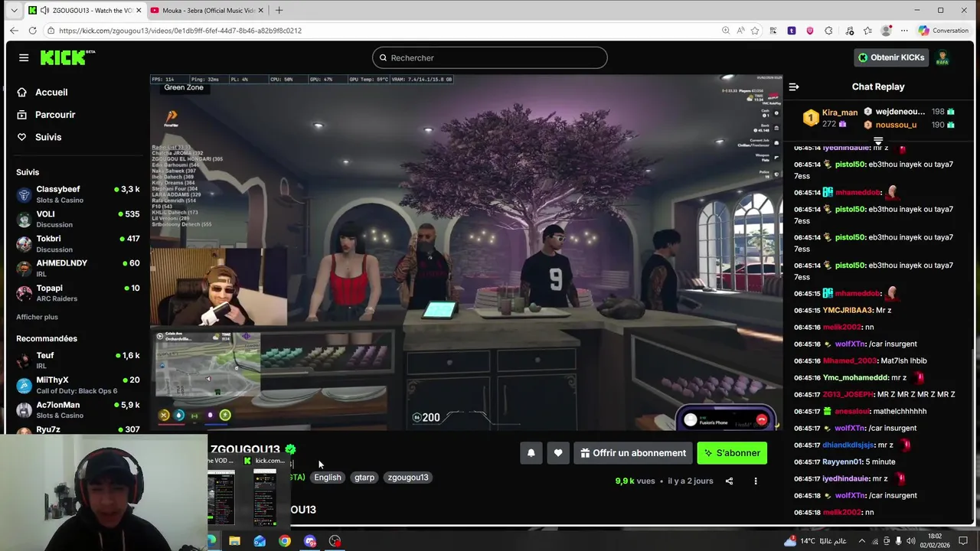Screen dimensions: 980x551
Task: Open the QR code extension
Action: (773, 31)
